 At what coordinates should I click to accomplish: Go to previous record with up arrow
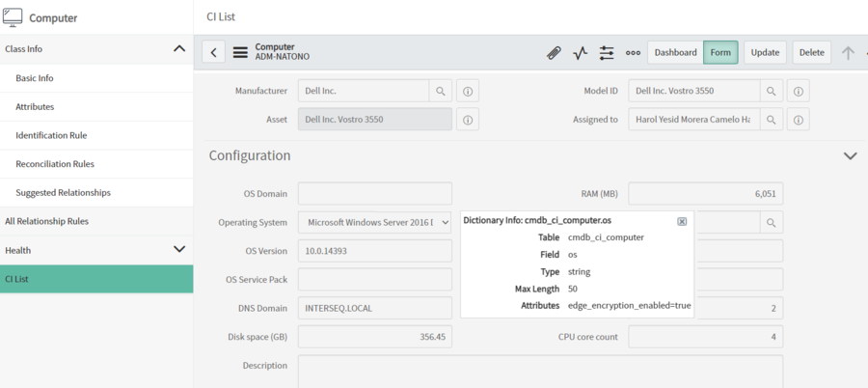click(x=848, y=53)
